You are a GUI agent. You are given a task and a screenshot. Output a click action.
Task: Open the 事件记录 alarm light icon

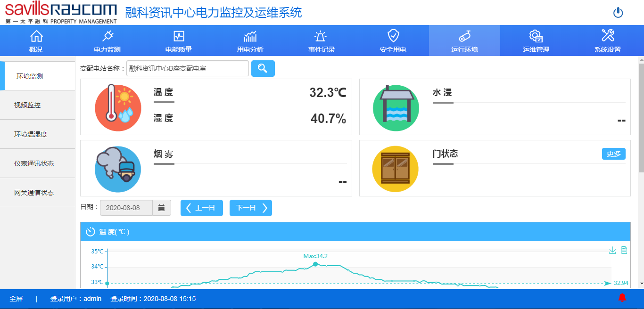click(321, 36)
